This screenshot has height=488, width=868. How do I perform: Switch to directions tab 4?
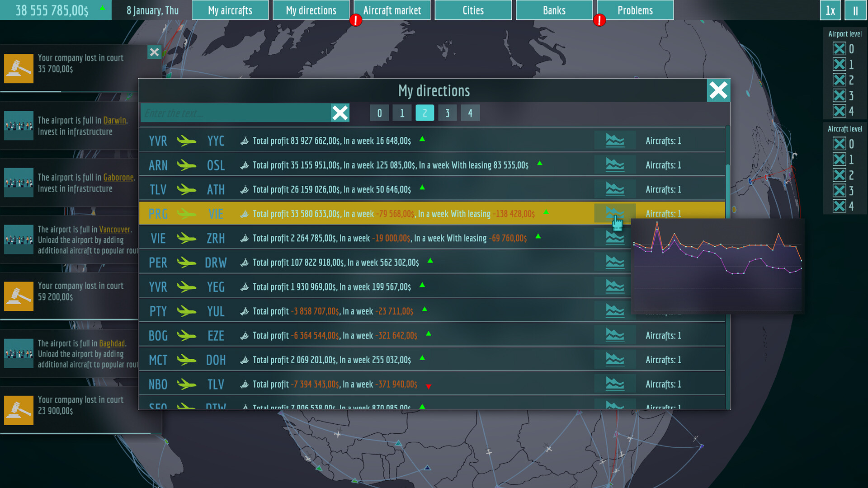coord(470,113)
